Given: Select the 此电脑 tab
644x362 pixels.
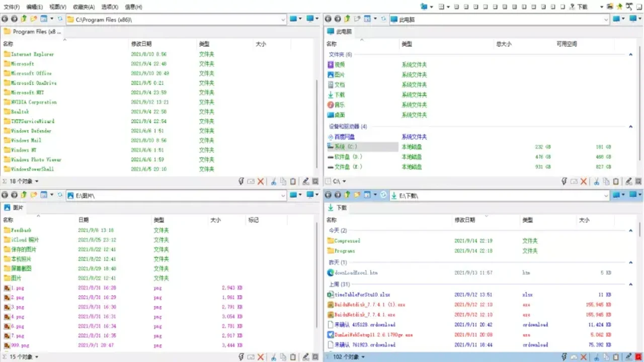Looking at the screenshot, I should [x=340, y=31].
